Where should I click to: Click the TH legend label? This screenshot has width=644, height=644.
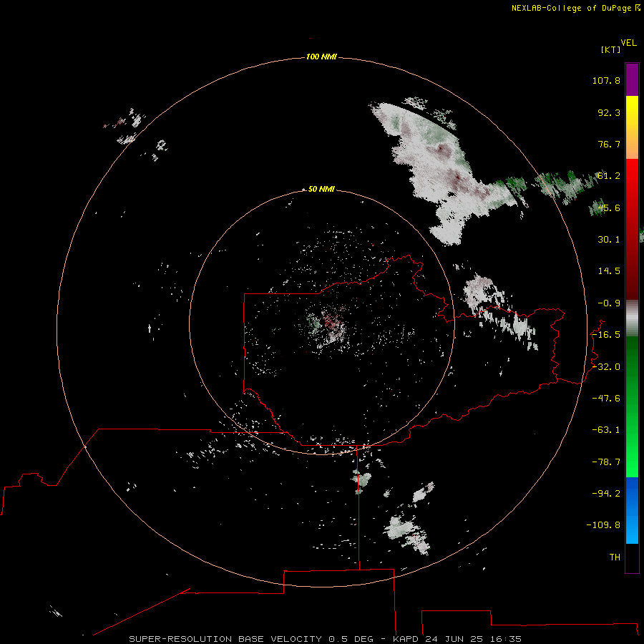(x=615, y=557)
